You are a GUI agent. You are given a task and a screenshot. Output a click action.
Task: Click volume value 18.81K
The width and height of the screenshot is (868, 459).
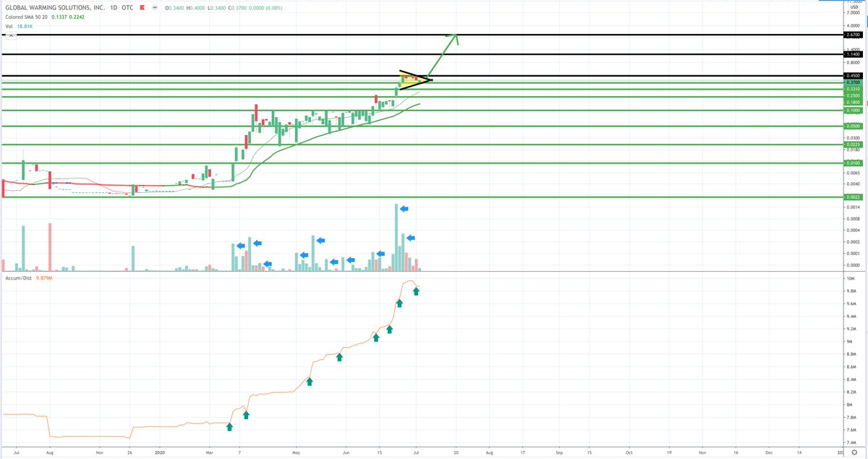(25, 25)
